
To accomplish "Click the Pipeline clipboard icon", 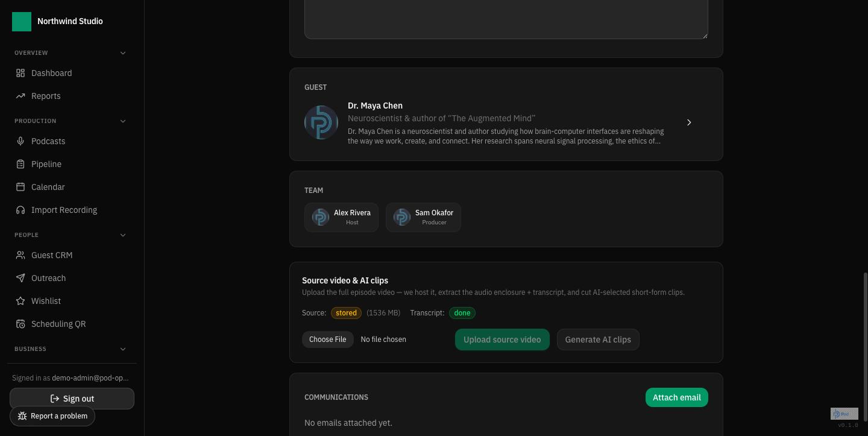I will pyautogui.click(x=20, y=164).
